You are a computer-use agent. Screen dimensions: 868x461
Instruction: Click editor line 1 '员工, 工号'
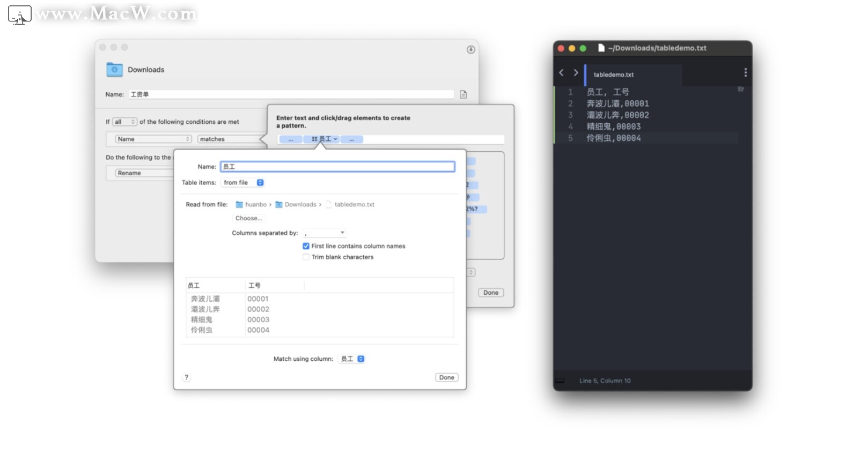click(608, 92)
